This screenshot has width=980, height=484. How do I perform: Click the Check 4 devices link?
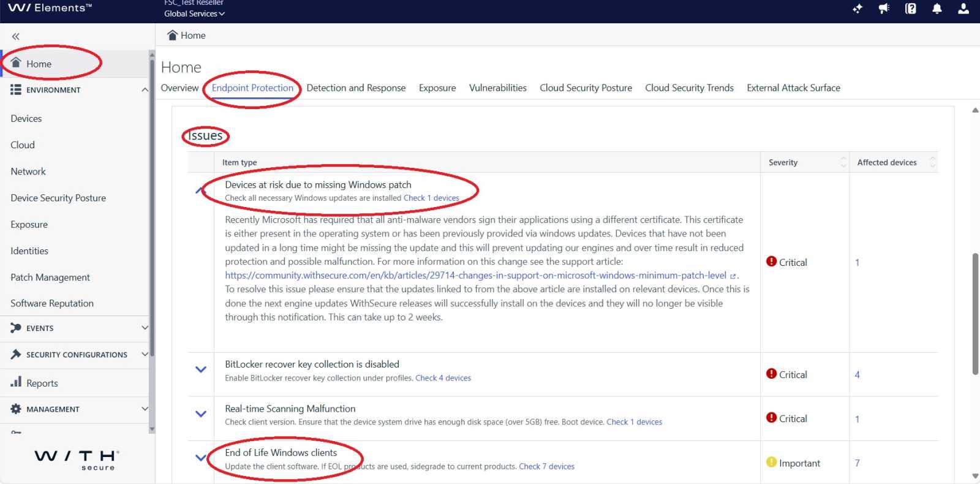443,378
